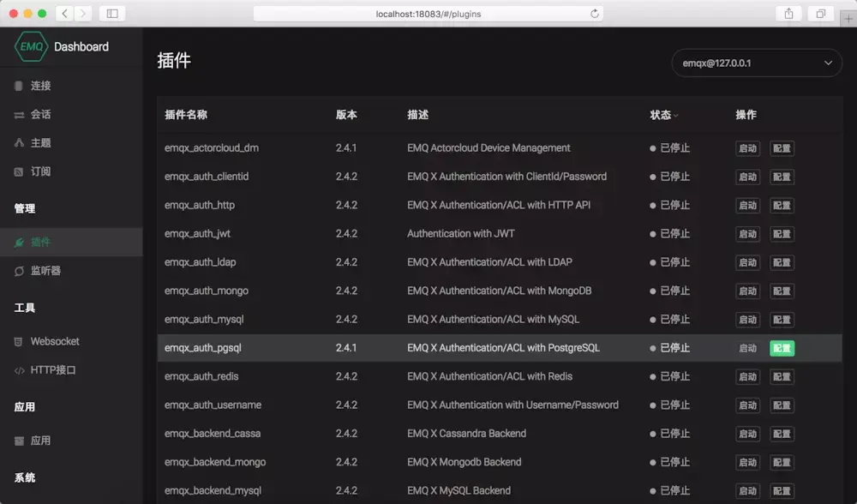Start the emqx_backend_mysql plugin

(747, 491)
